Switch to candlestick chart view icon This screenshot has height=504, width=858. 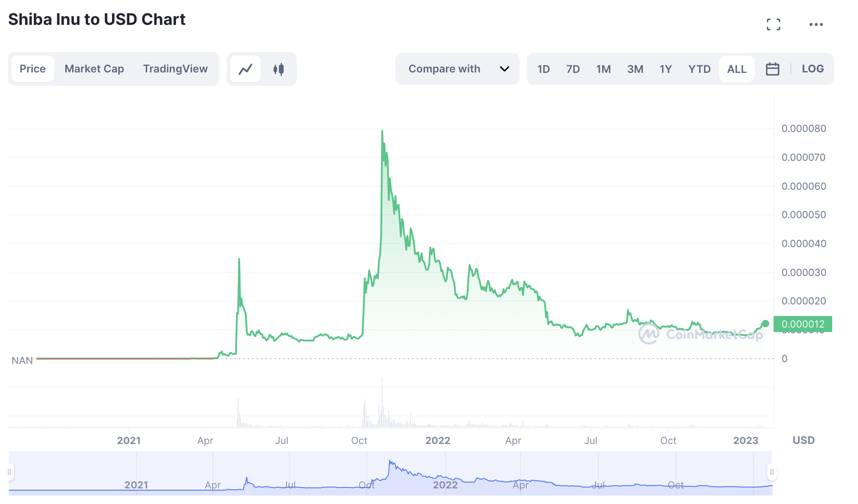pyautogui.click(x=279, y=69)
